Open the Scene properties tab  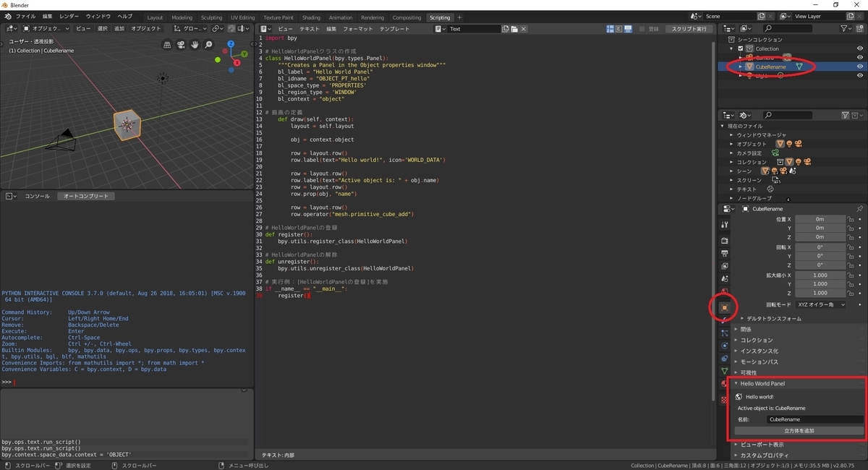pos(724,279)
